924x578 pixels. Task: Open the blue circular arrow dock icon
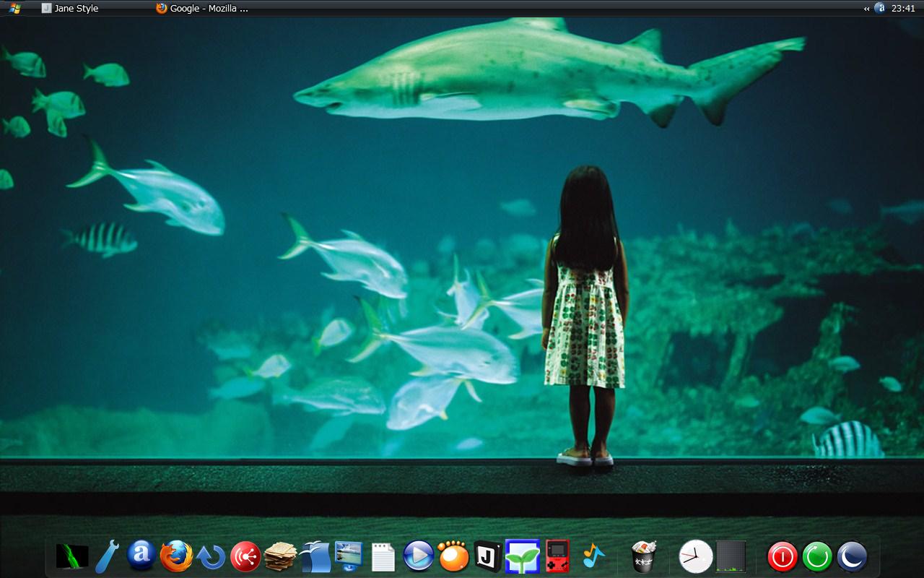211,556
